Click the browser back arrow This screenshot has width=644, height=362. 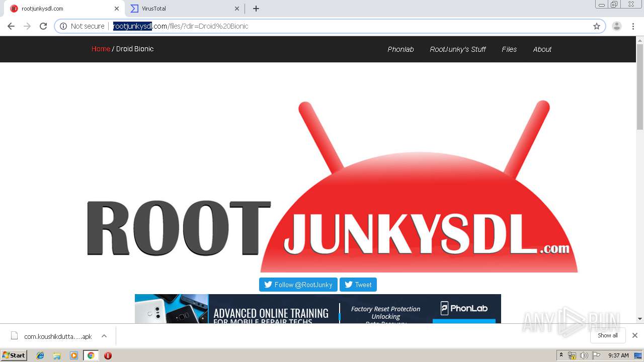11,26
